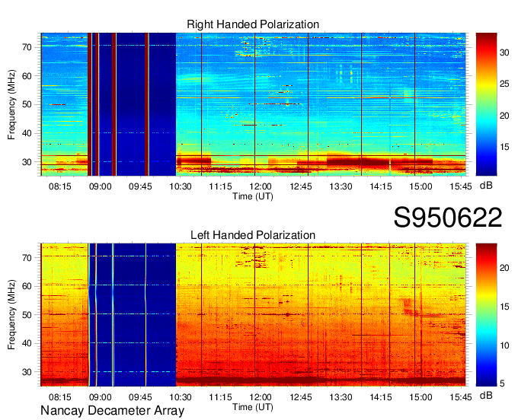
Task: Click the 08:15 time tick of Right Handed plot
Action: click(x=59, y=186)
